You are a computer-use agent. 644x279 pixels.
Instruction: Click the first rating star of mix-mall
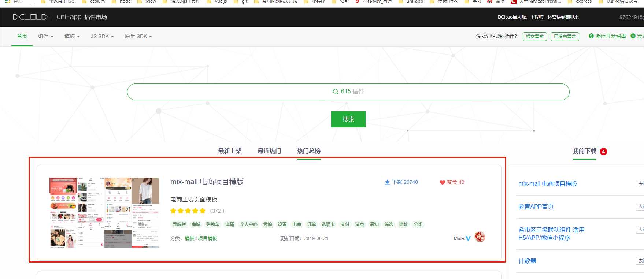(173, 211)
